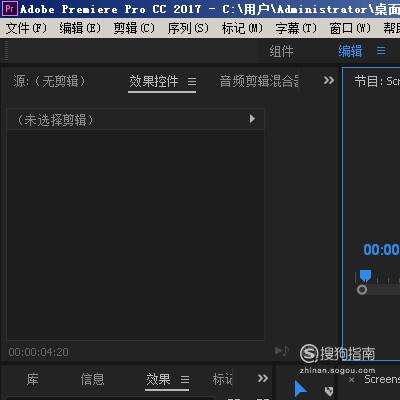Click the zoom scroll bar handle circle
Screen dimensions: 400x400
pyautogui.click(x=362, y=289)
